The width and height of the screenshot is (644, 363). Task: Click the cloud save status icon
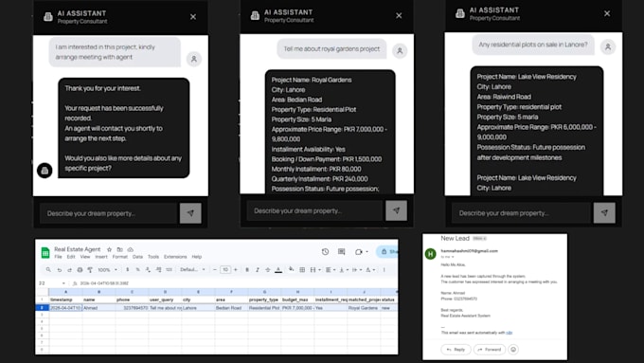coord(130,249)
